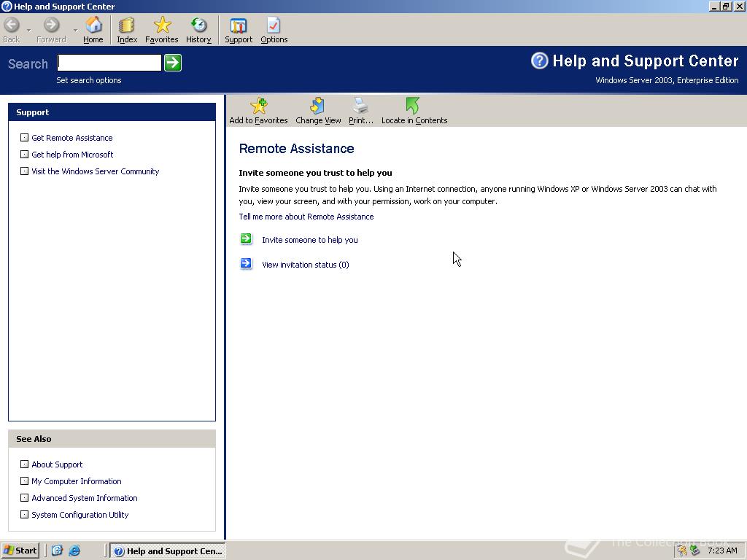Image resolution: width=747 pixels, height=560 pixels.
Task: Open Set search options
Action: pos(88,80)
